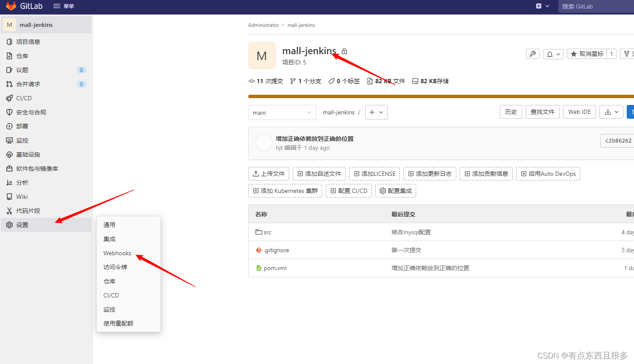Screen dimensions: 634x364
Task: Open the 11 次提交 commits link
Action: pyautogui.click(x=266, y=81)
